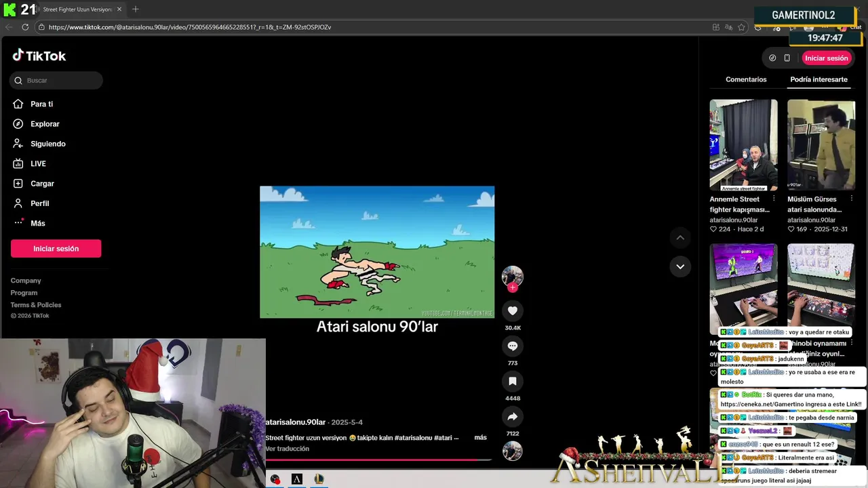
Task: Click translate icon in address bar
Action: point(728,27)
